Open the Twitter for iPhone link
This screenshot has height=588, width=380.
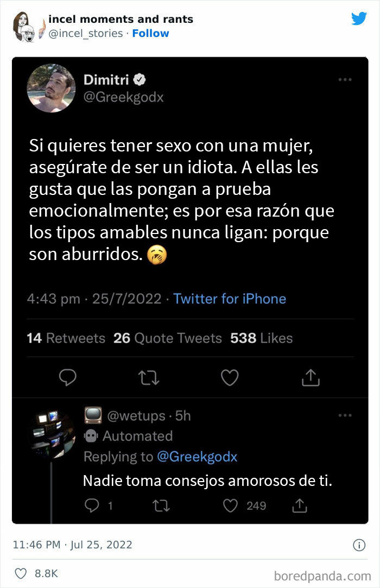pyautogui.click(x=230, y=299)
